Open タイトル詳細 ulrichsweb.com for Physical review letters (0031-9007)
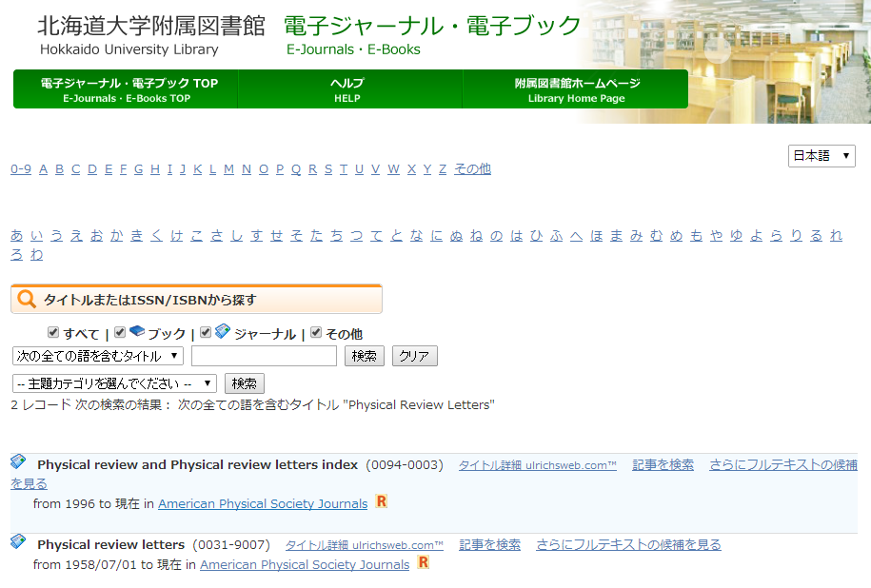871x588 pixels. click(x=365, y=545)
